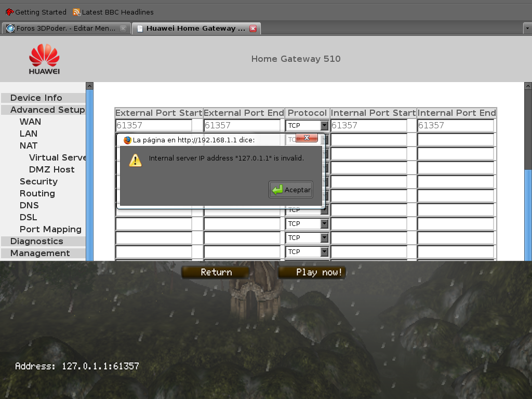This screenshot has width=532, height=399.
Task: Click External Port End field with 61357
Action: pyautogui.click(x=242, y=126)
